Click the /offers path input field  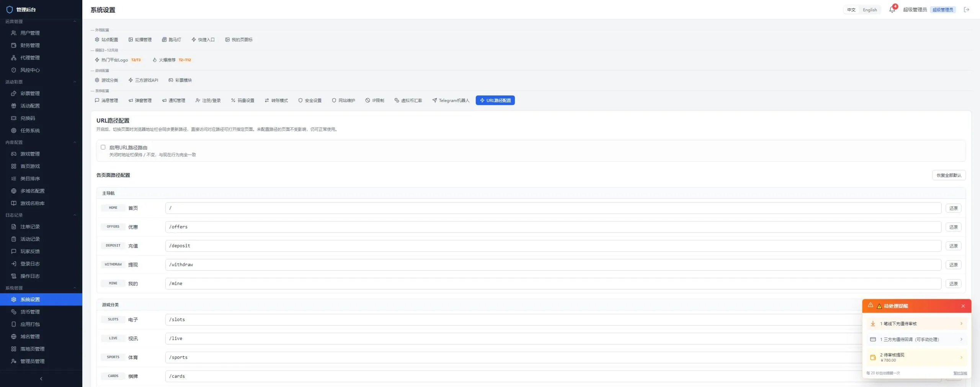[x=553, y=227]
